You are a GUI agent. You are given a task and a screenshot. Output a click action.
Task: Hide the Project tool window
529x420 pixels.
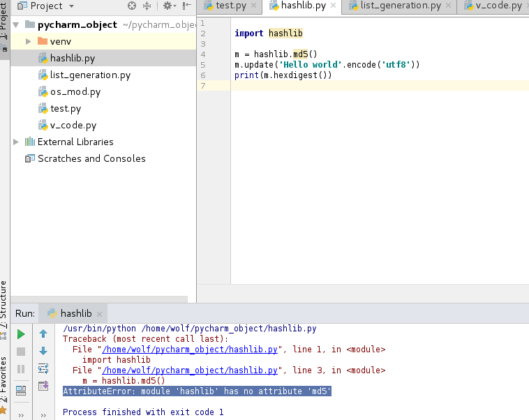click(185, 6)
